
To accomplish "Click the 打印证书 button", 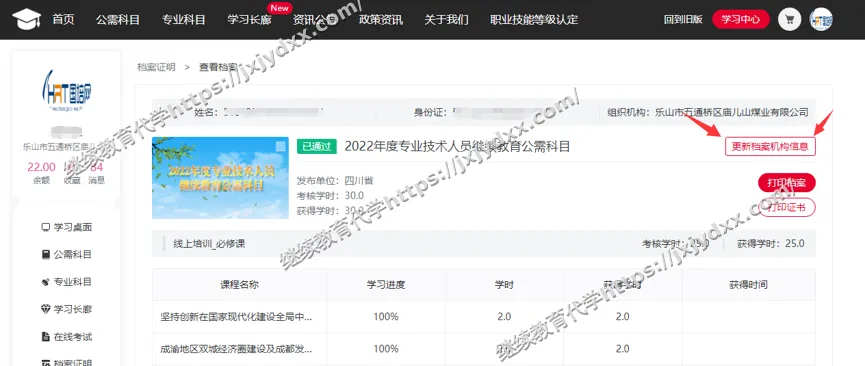I will [787, 207].
